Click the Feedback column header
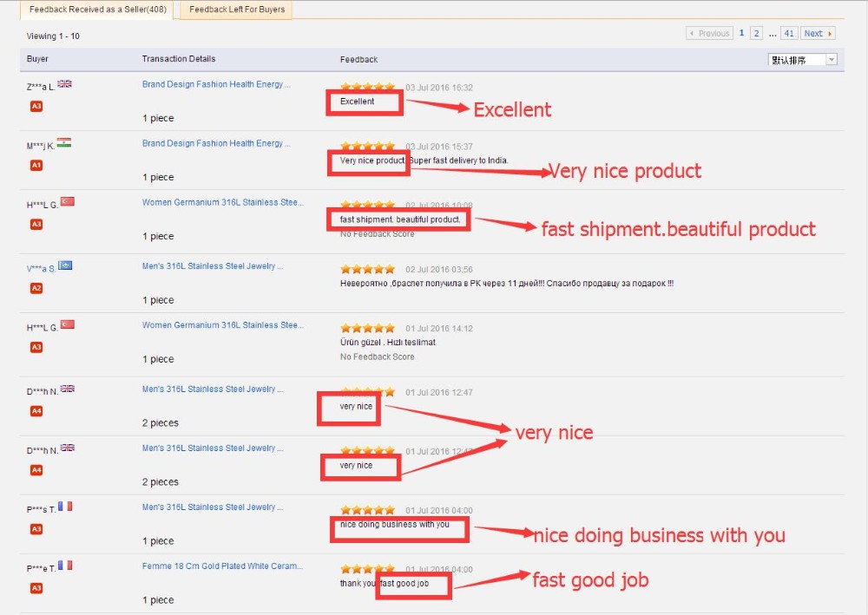The width and height of the screenshot is (868, 615). tap(358, 60)
